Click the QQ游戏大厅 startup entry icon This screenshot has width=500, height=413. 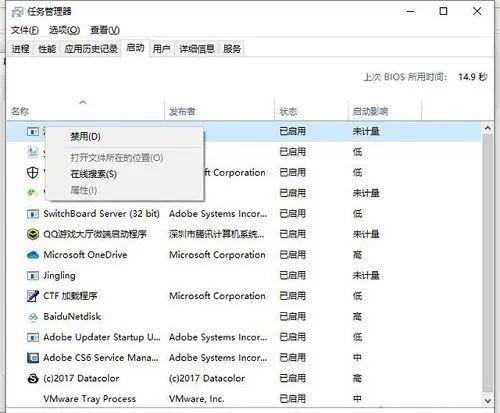tap(33, 234)
